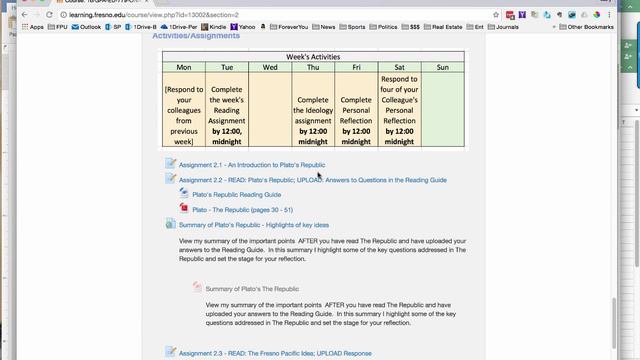Click the page's vertical scrollbar thumb
The height and width of the screenshot is (360, 640).
(x=613, y=323)
